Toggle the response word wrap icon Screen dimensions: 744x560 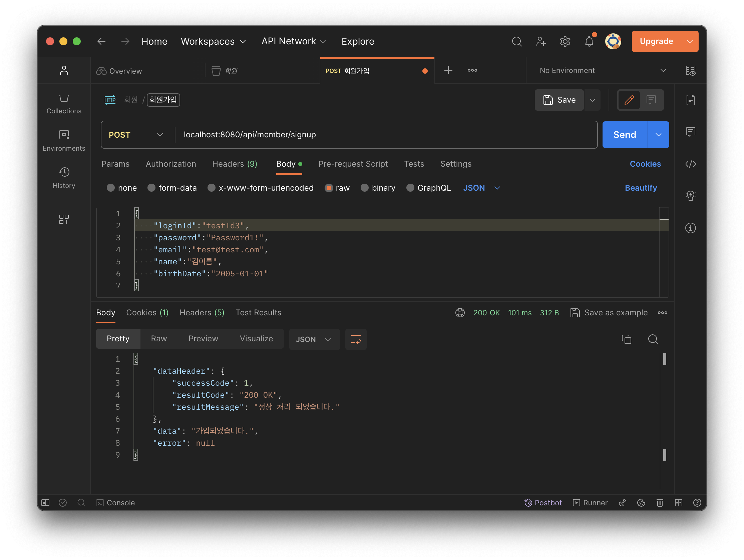[356, 339]
